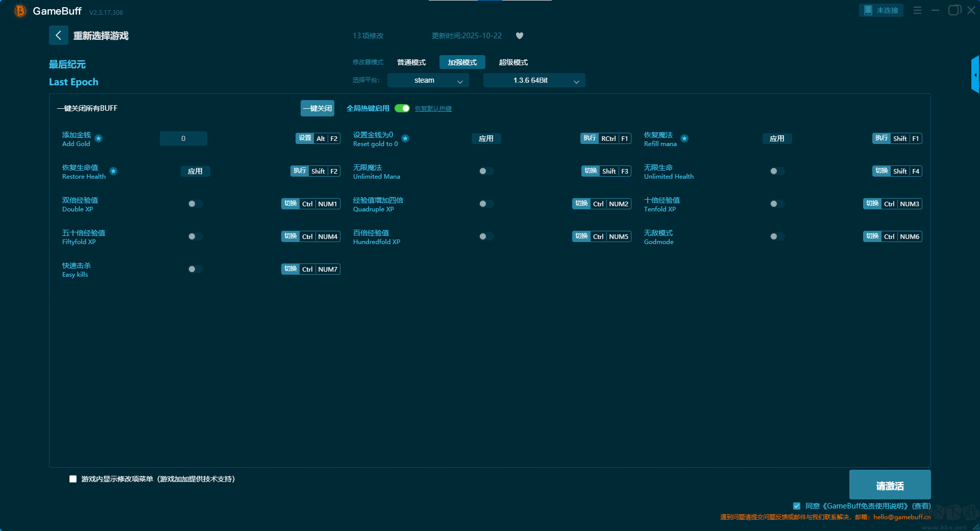
Task: Click the restore default hotkeys link
Action: point(433,109)
